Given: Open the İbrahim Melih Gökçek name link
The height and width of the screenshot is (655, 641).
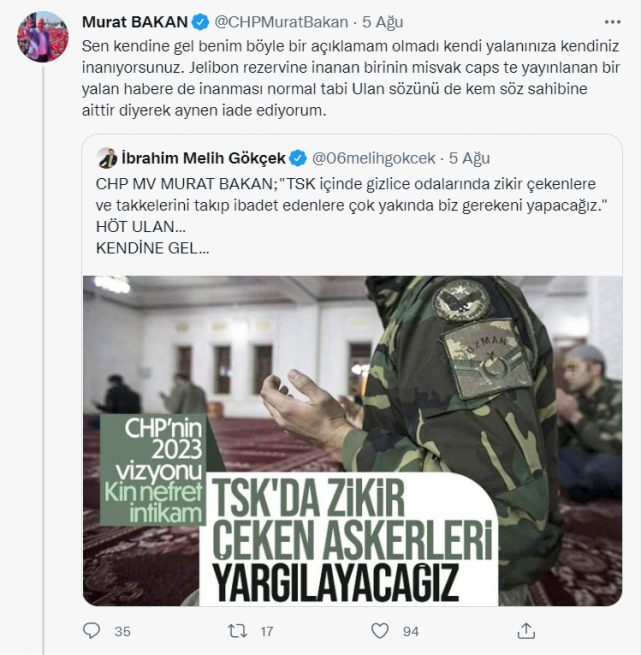Looking at the screenshot, I should [203, 158].
